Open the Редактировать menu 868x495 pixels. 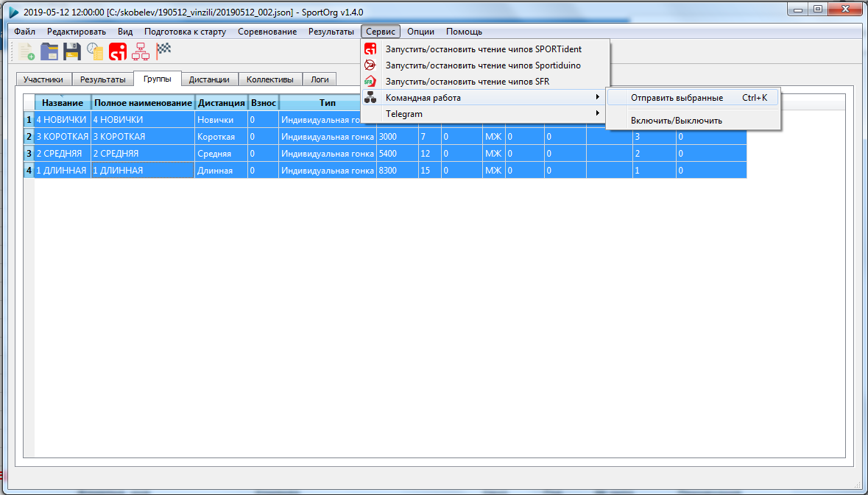(77, 32)
